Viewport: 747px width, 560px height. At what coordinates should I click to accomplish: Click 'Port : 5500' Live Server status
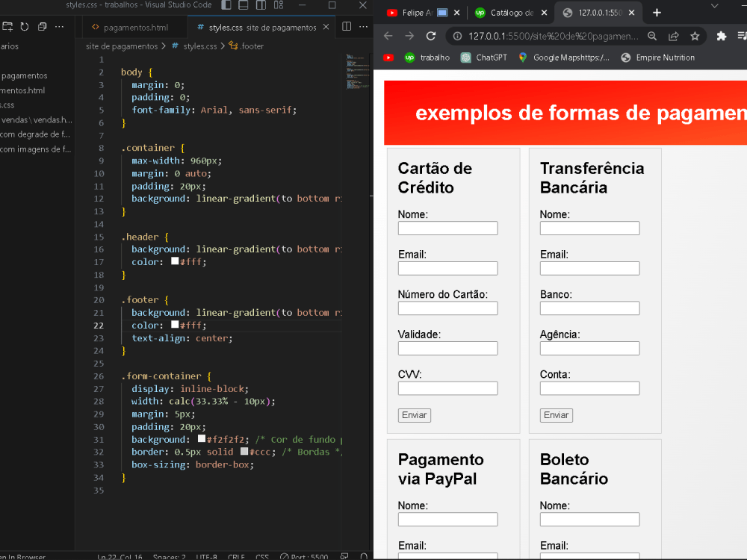(304, 557)
